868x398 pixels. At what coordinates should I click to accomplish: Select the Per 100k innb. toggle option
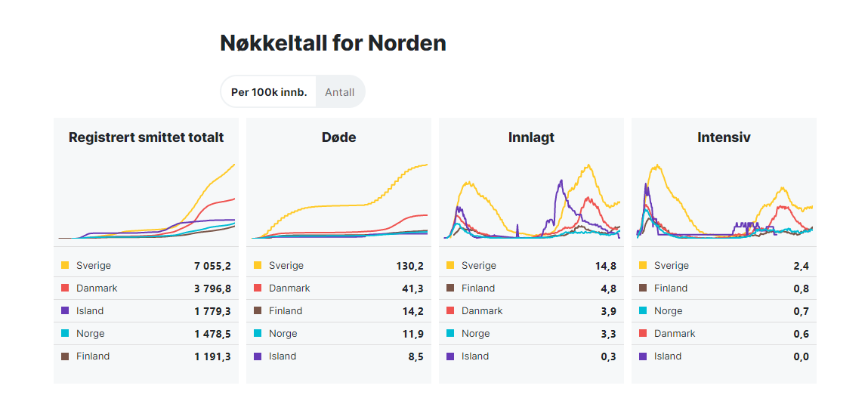269,92
